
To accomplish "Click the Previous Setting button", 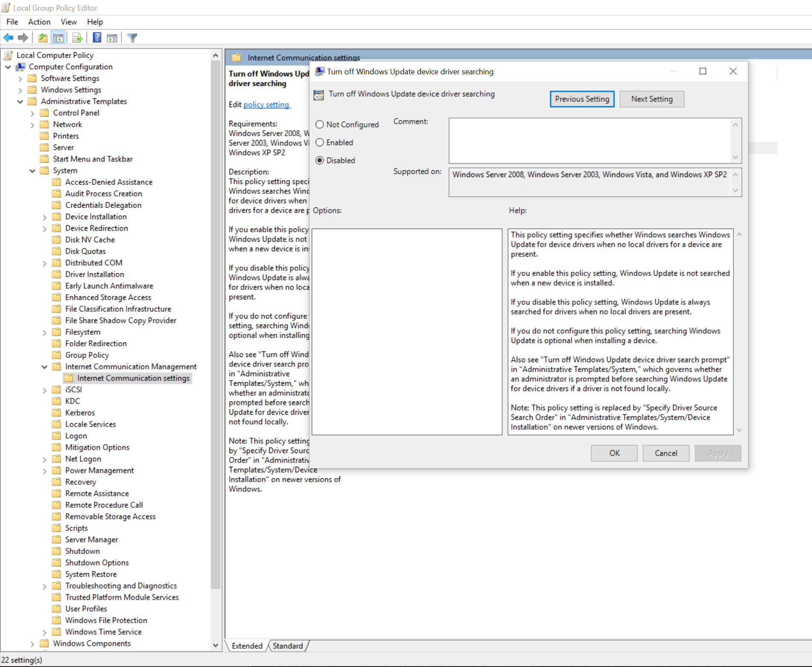I will [582, 99].
